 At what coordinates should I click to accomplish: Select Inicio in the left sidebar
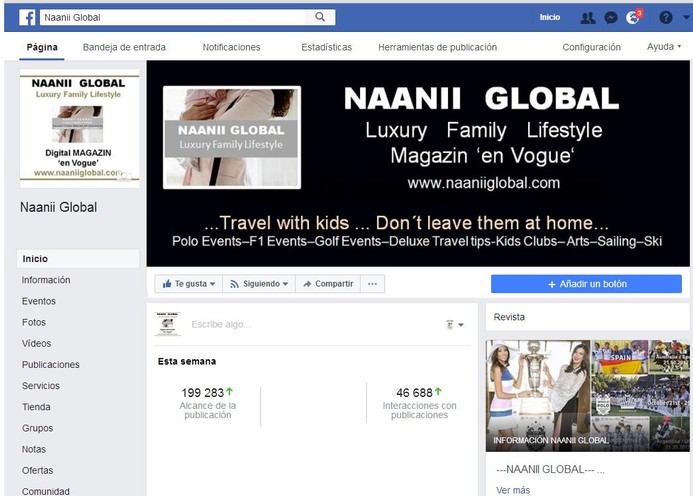point(78,259)
